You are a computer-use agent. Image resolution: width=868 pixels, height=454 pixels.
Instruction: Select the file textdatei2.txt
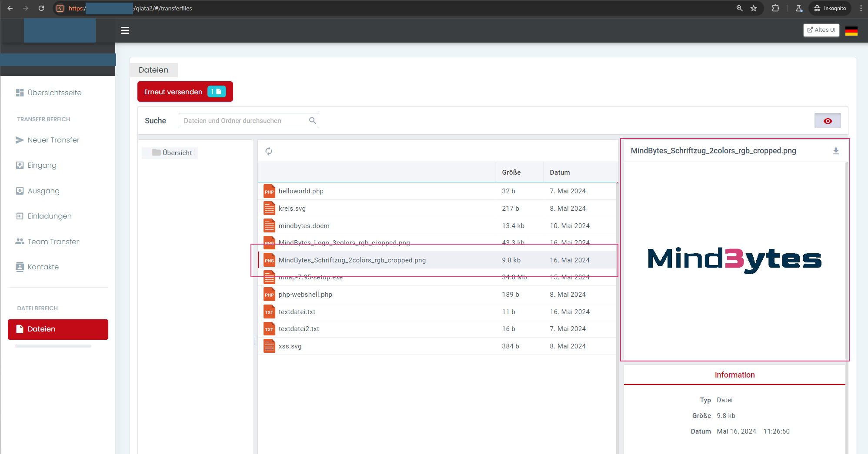click(437, 329)
